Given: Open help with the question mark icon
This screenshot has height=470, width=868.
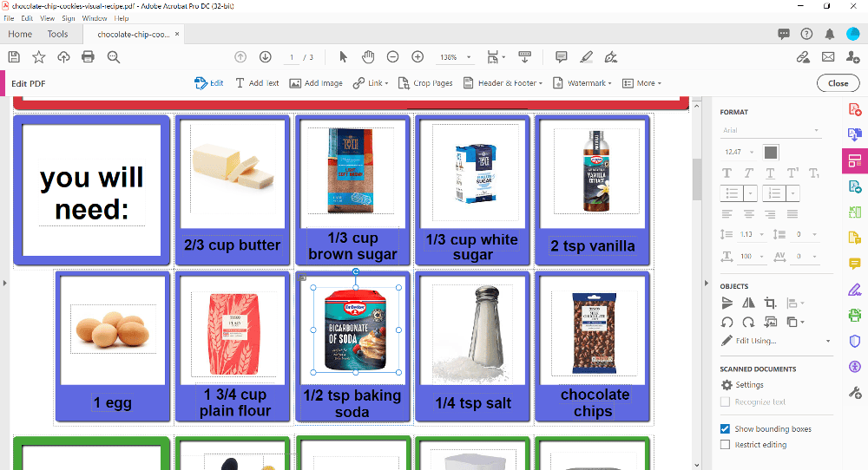Looking at the screenshot, I should coord(806,35).
